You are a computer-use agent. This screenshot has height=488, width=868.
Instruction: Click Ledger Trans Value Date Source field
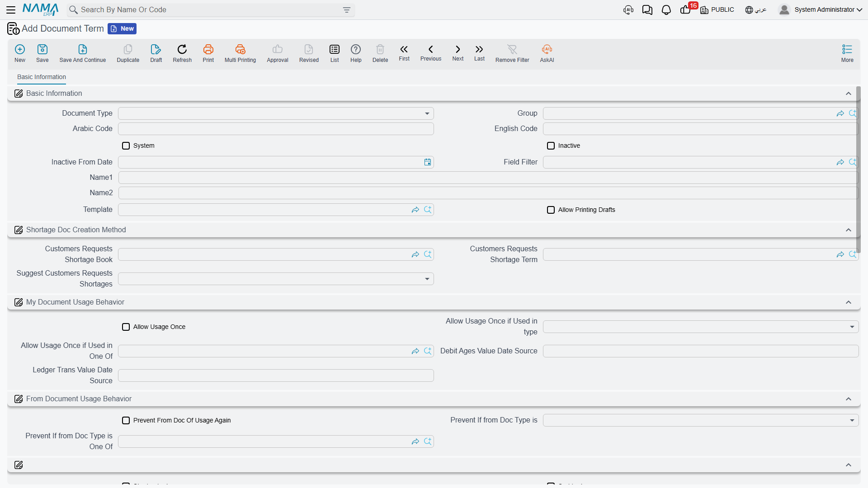point(276,375)
